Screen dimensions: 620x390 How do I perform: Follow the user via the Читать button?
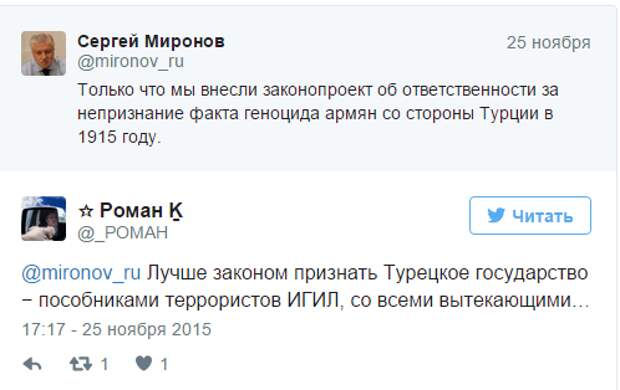coord(530,216)
